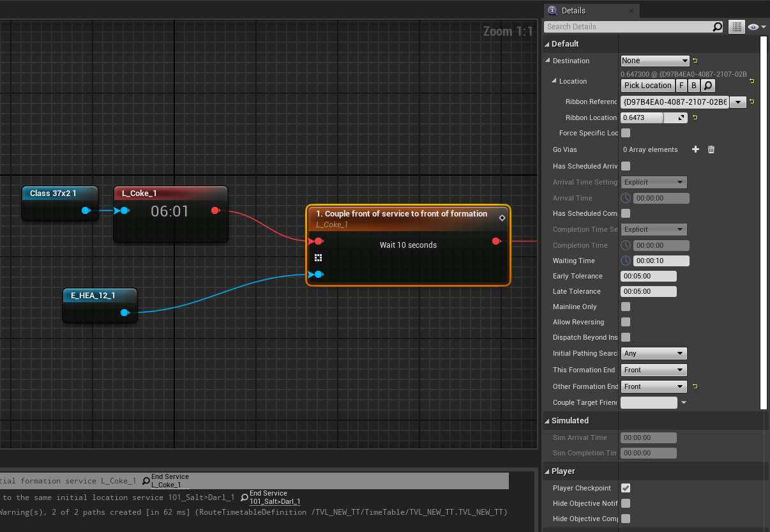The image size is (770, 532).
Task: Enable Has Scheduled Completion checkbox
Action: click(626, 213)
